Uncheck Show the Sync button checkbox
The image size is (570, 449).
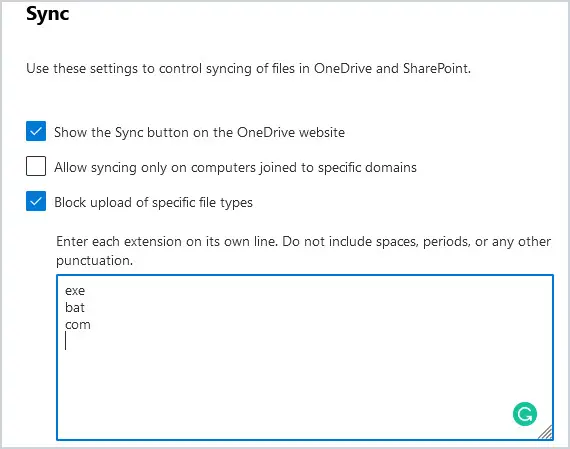pyautogui.click(x=36, y=131)
